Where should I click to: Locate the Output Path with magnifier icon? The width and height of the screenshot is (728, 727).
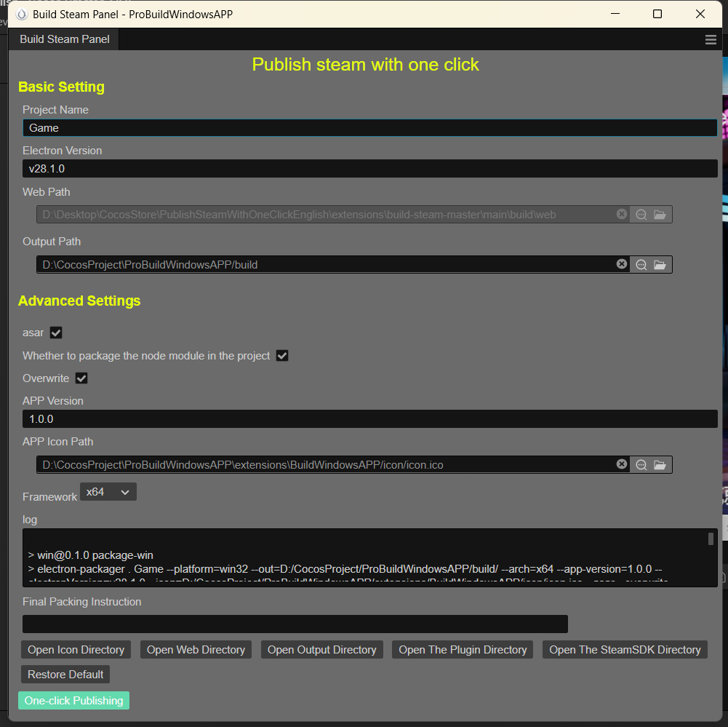[641, 265]
